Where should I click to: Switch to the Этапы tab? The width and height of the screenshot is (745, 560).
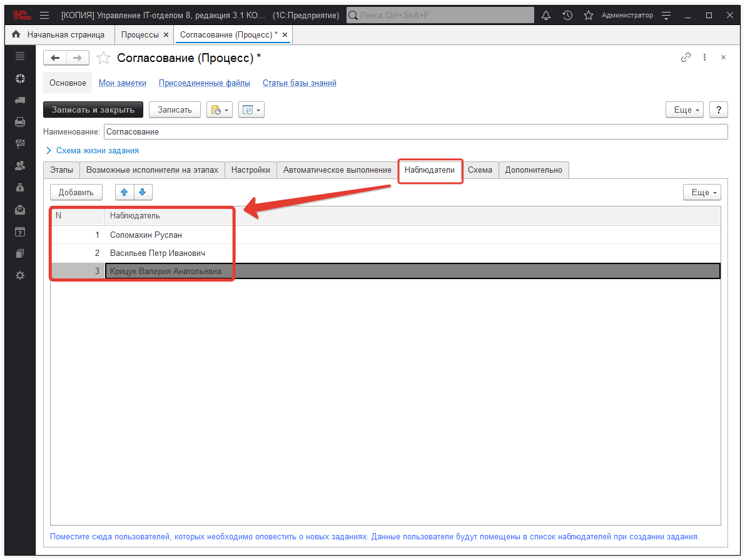(61, 170)
